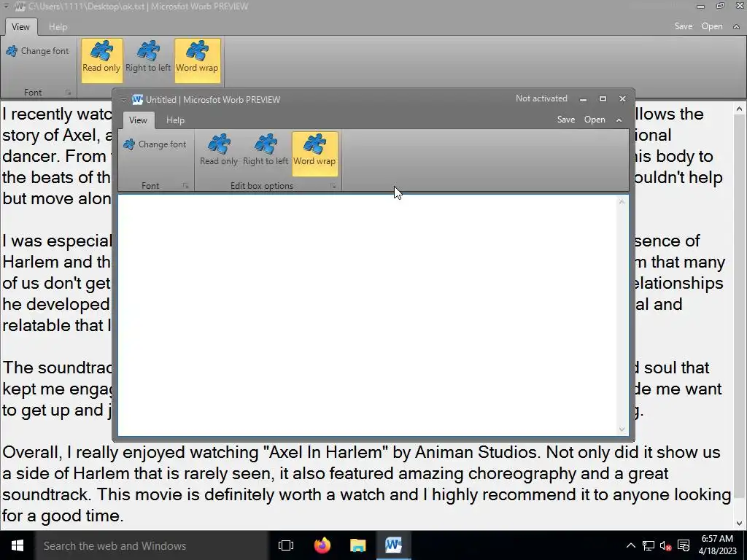Open Help tab in Untitled window

pyautogui.click(x=175, y=120)
